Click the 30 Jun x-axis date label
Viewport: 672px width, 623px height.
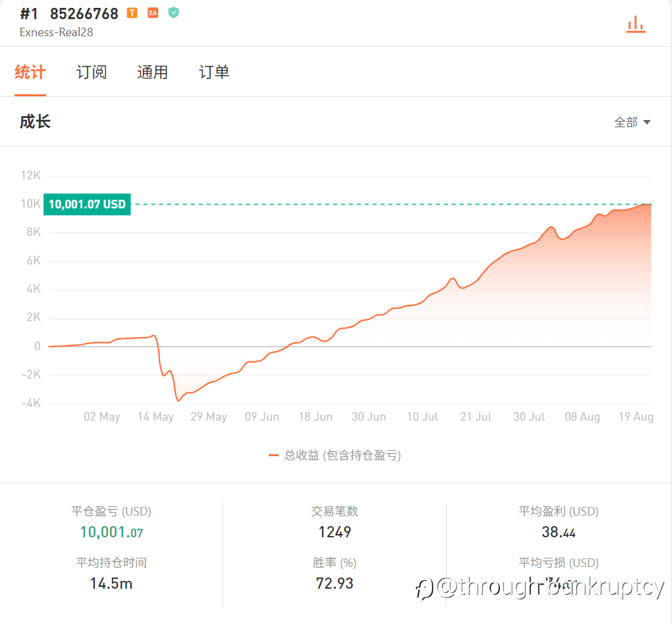click(368, 417)
